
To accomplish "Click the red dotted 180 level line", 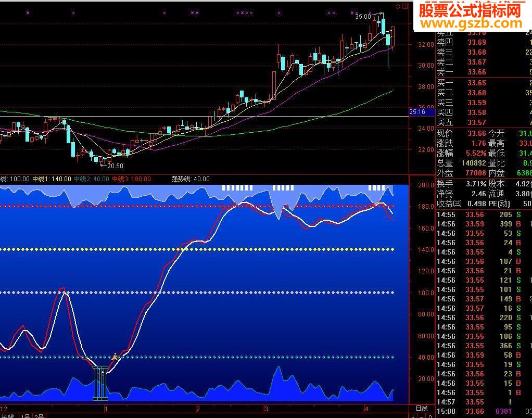I will [197, 206].
